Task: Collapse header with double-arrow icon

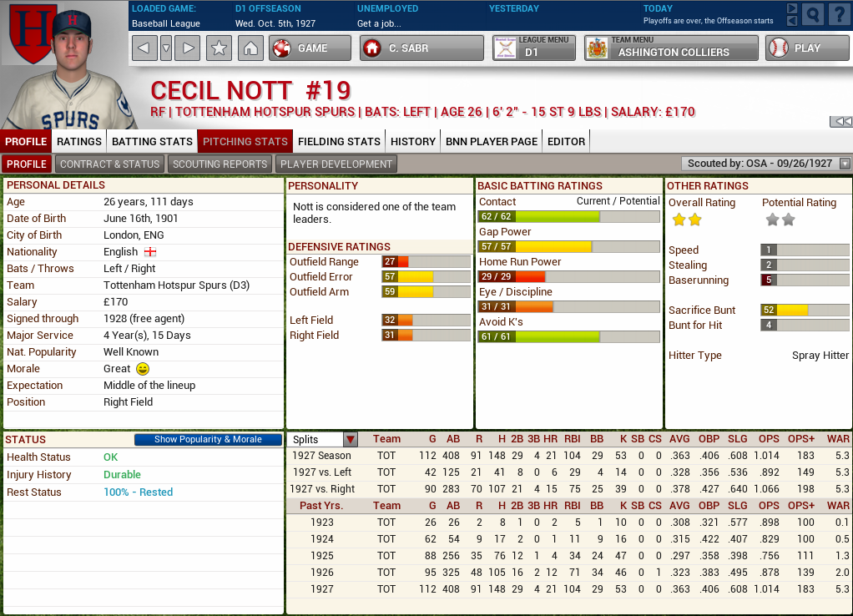Action: 841,121
